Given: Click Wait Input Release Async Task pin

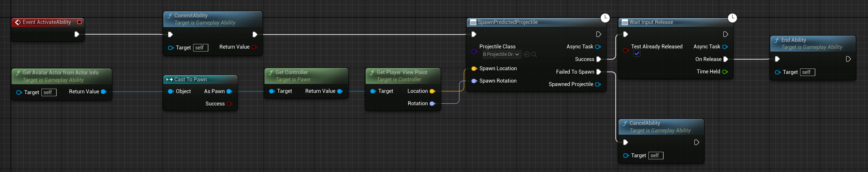Looking at the screenshot, I should tap(725, 47).
